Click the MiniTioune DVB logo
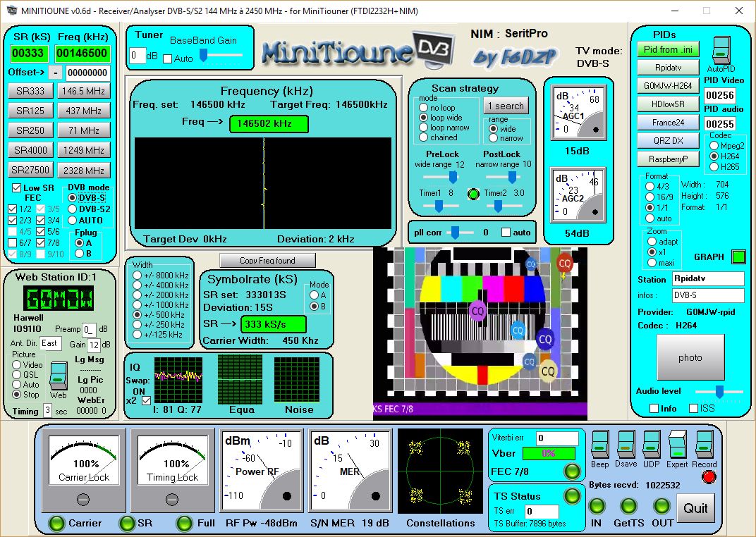756x537 pixels. (x=358, y=51)
